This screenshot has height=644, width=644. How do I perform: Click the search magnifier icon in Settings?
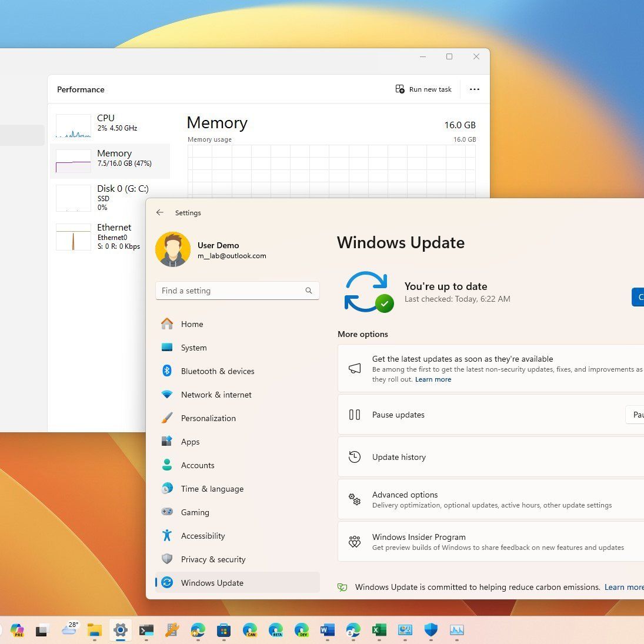point(308,291)
